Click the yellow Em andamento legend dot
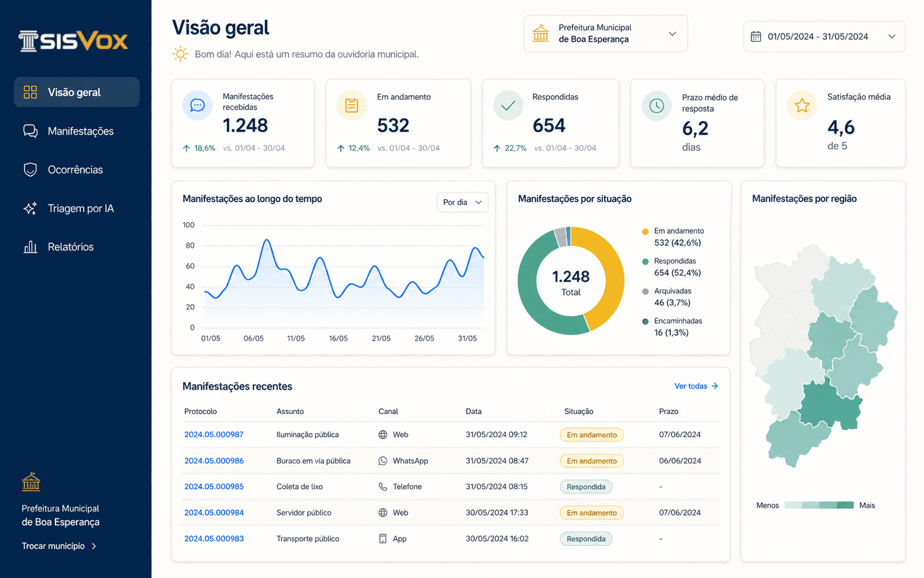924x578 pixels. click(x=645, y=232)
